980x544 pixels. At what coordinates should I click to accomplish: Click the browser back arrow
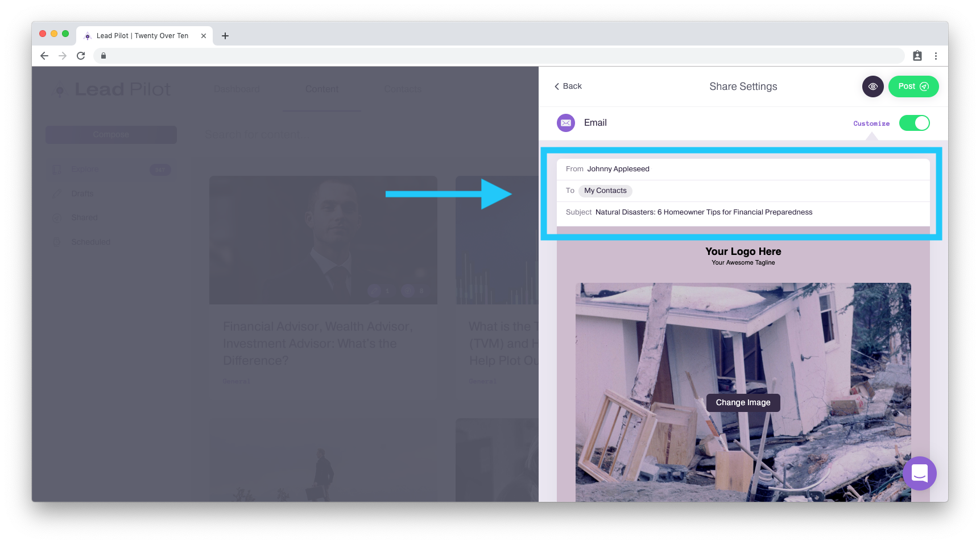point(44,56)
